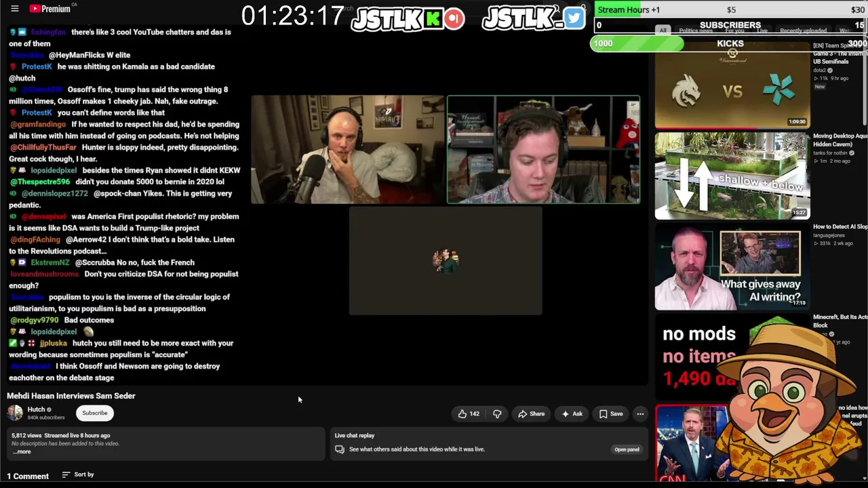Open the How to Detect AI Slop title
Viewport: 868px width, 488px height.
pyautogui.click(x=840, y=227)
